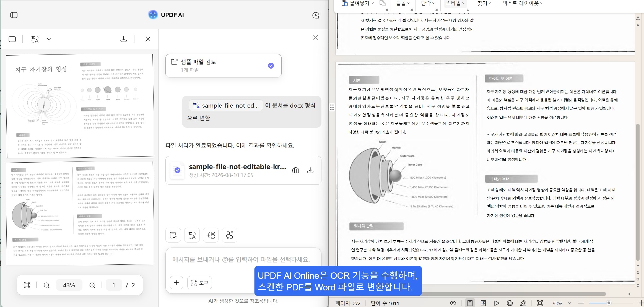
Task: Focus the message input field
Action: 241,259
